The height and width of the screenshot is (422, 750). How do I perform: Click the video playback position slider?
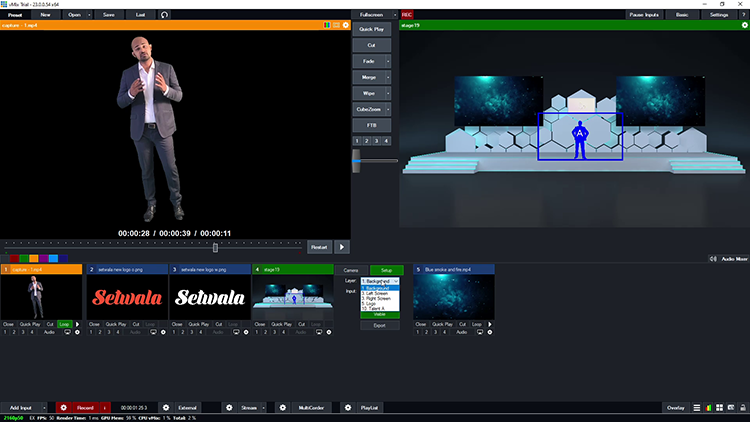[x=215, y=247]
